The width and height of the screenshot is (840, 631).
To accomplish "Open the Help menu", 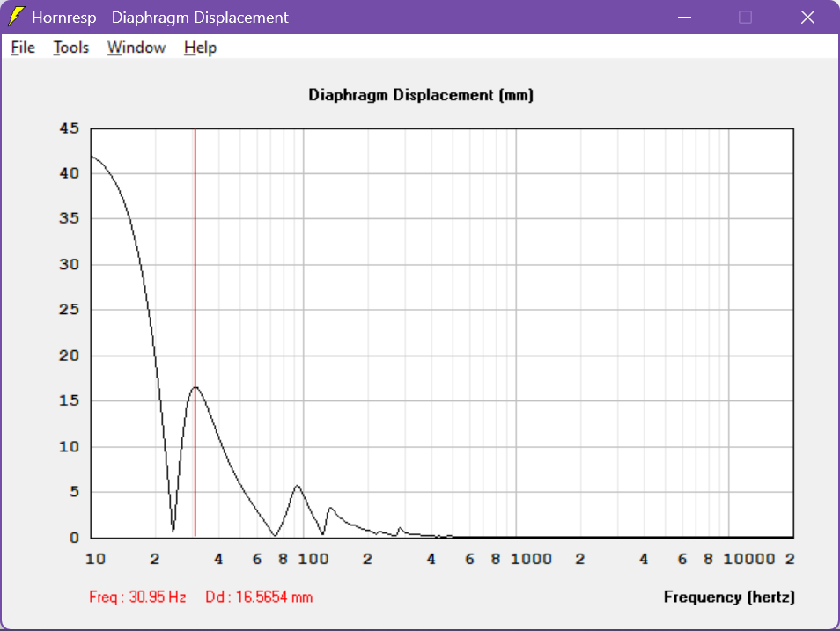I will click(200, 48).
